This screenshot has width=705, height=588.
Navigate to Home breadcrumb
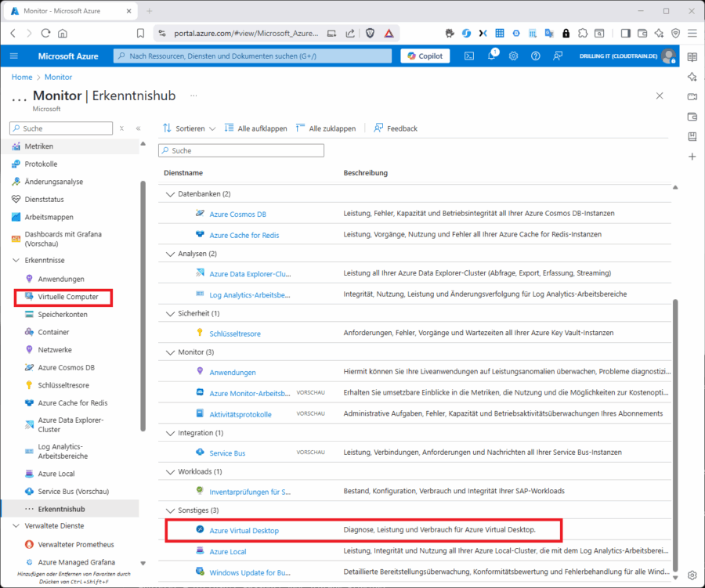click(22, 78)
